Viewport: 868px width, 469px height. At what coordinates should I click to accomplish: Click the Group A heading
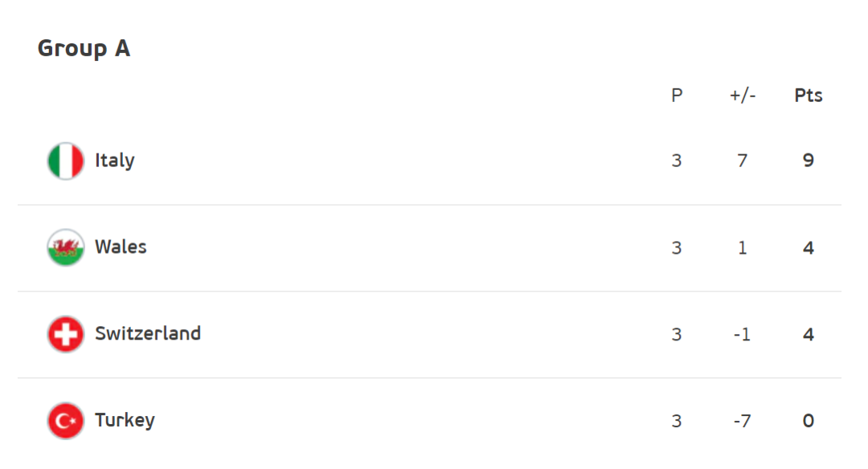tap(84, 49)
